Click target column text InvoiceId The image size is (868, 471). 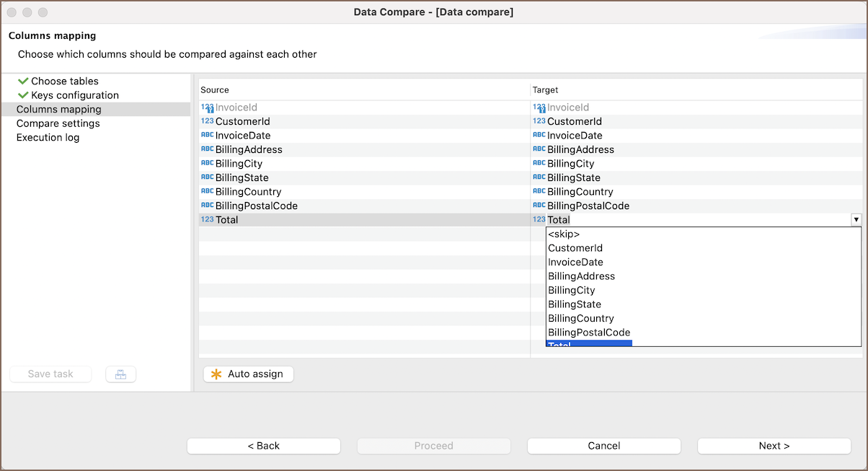tap(568, 107)
